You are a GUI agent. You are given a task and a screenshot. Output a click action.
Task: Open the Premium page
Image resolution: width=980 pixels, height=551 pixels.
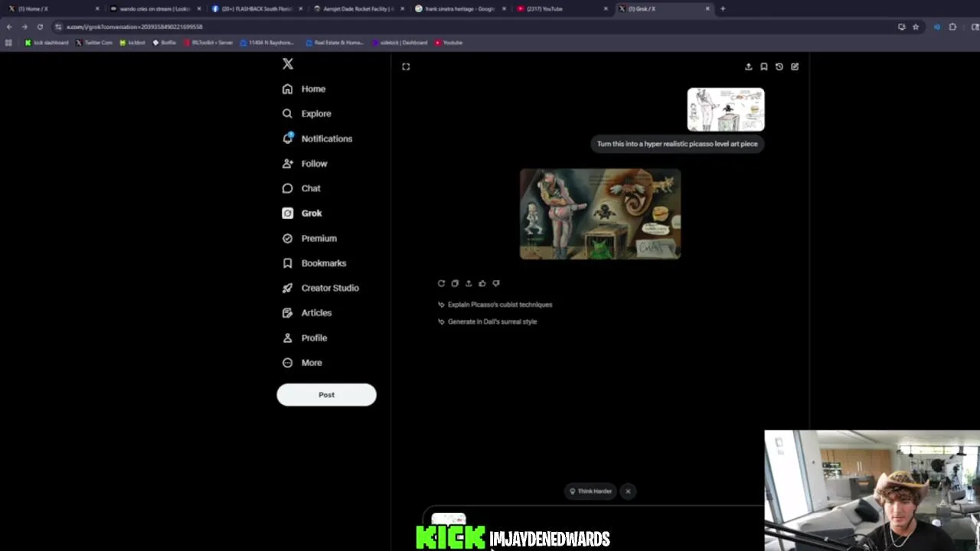pyautogui.click(x=309, y=238)
